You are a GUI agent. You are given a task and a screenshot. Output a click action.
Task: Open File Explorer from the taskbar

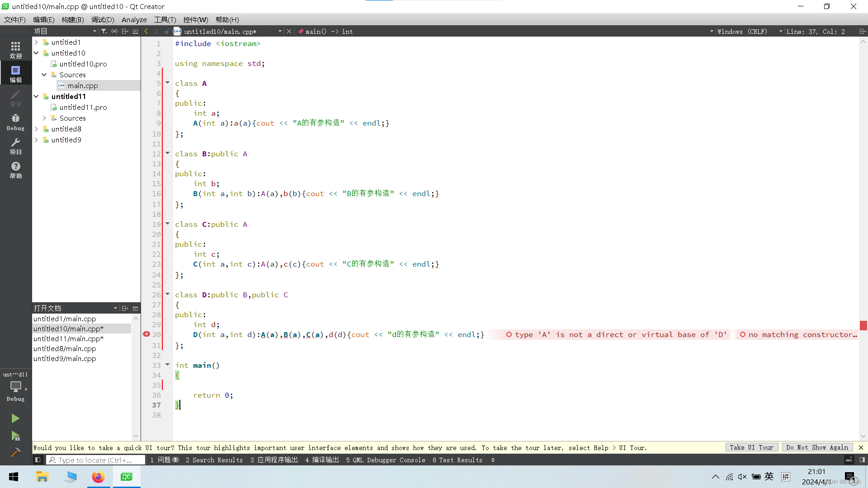tap(42, 477)
